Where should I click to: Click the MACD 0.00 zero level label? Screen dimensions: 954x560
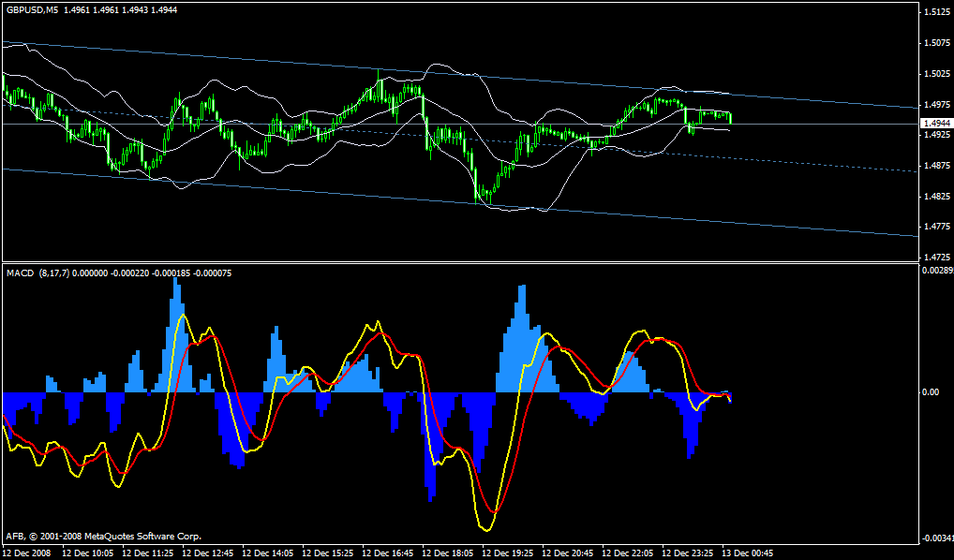[931, 392]
